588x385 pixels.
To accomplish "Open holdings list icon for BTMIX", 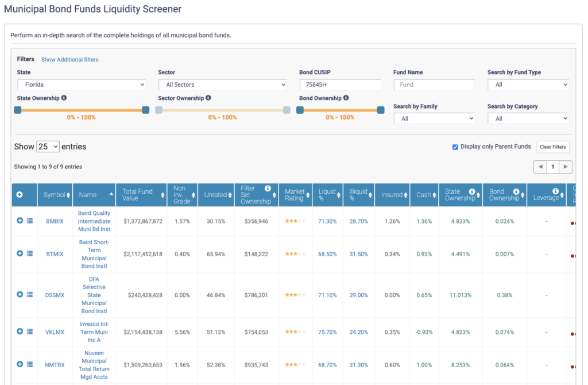I will [30, 253].
